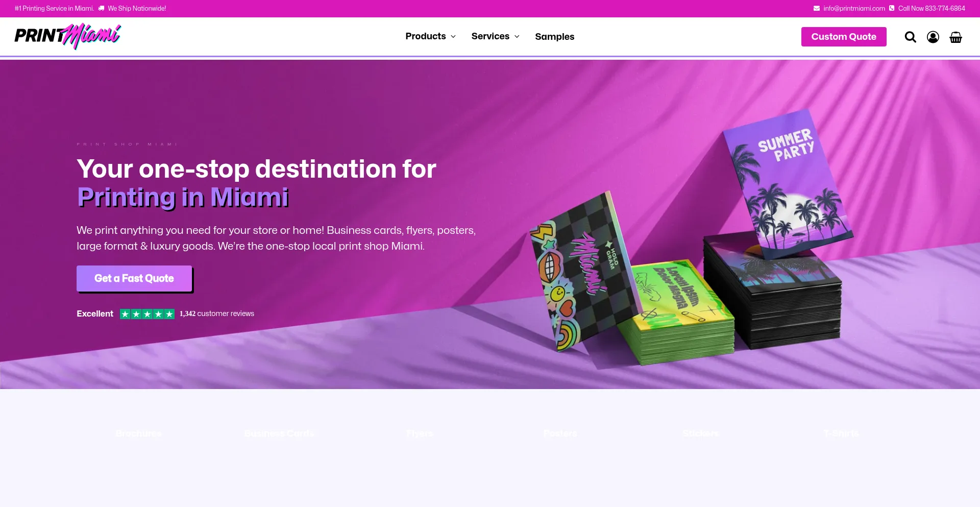
Task: Open the 1,342 customer reviews link
Action: (217, 313)
